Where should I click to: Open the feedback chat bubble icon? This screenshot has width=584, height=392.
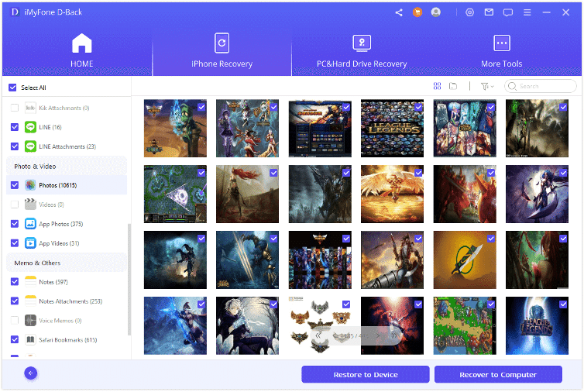[508, 12]
